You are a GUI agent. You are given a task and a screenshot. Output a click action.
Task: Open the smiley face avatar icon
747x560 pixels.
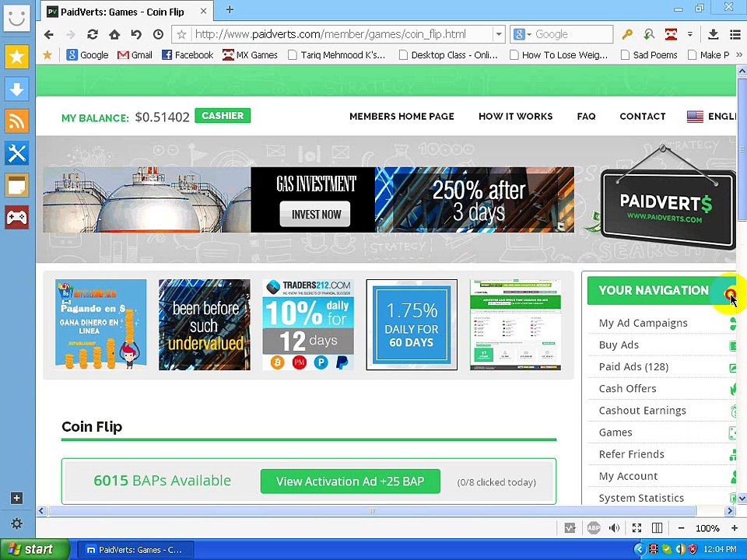pos(16,18)
